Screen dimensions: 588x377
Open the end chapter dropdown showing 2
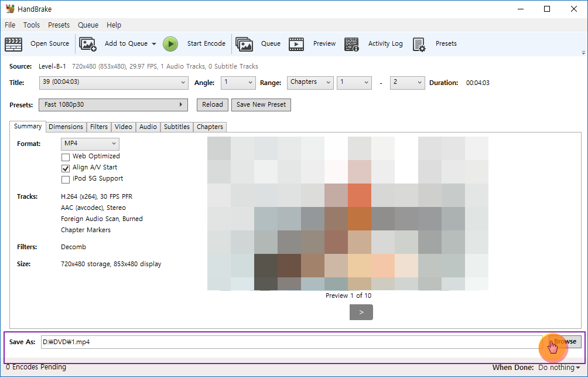click(x=408, y=83)
